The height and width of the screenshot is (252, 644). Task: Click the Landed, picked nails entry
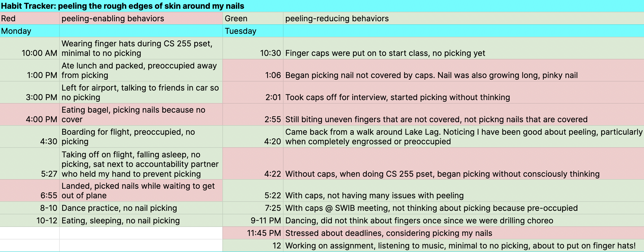141,191
